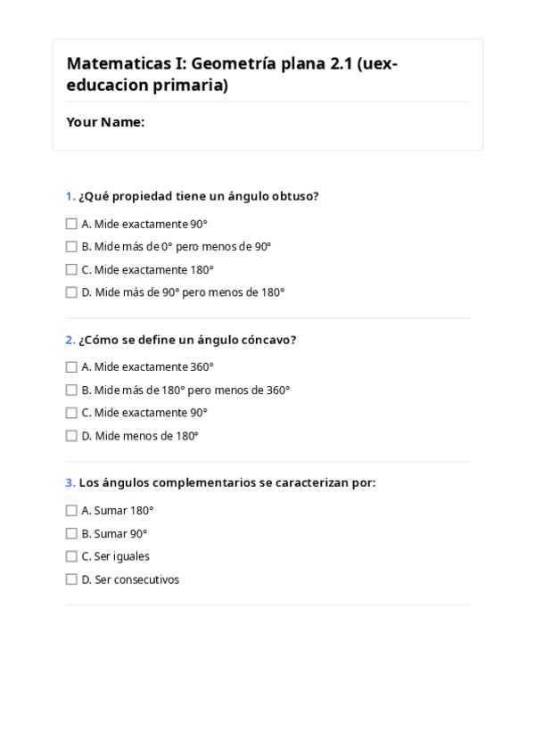Screen dimensions: 535x756
Task: Tick the 'Sumar 90°' checkbox
Action: tap(71, 533)
